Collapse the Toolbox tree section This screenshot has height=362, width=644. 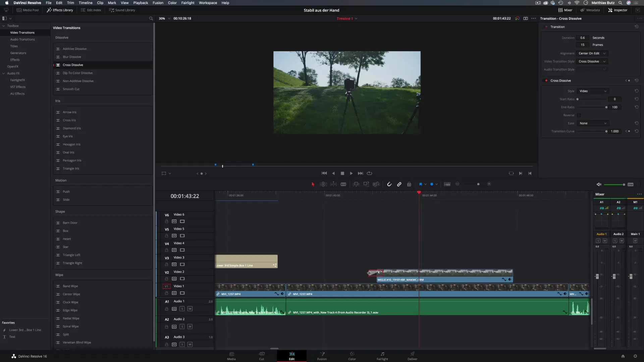[x=4, y=26]
